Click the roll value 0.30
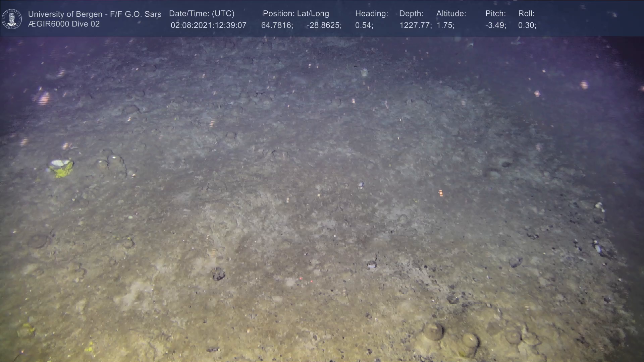The image size is (644, 362). pos(527,25)
